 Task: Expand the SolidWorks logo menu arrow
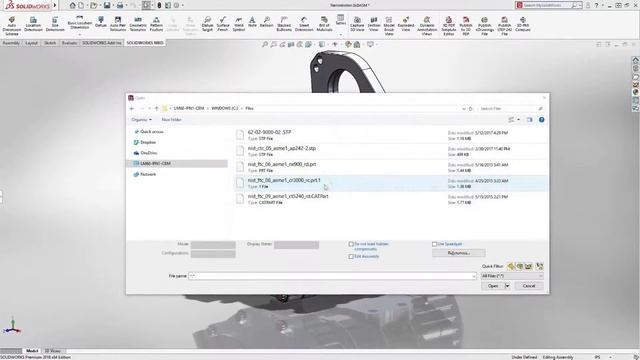(55, 5)
